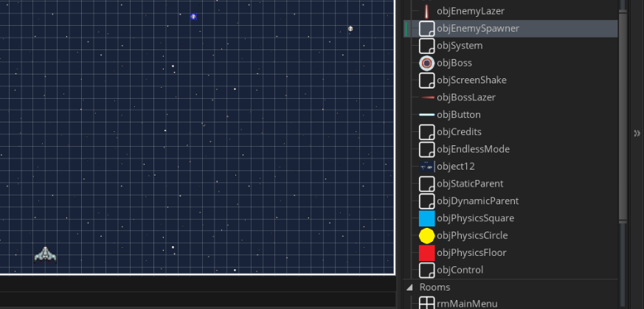Viewport: 644px width, 309px height.
Task: Collapse the Rooms folder triangle
Action: [409, 288]
